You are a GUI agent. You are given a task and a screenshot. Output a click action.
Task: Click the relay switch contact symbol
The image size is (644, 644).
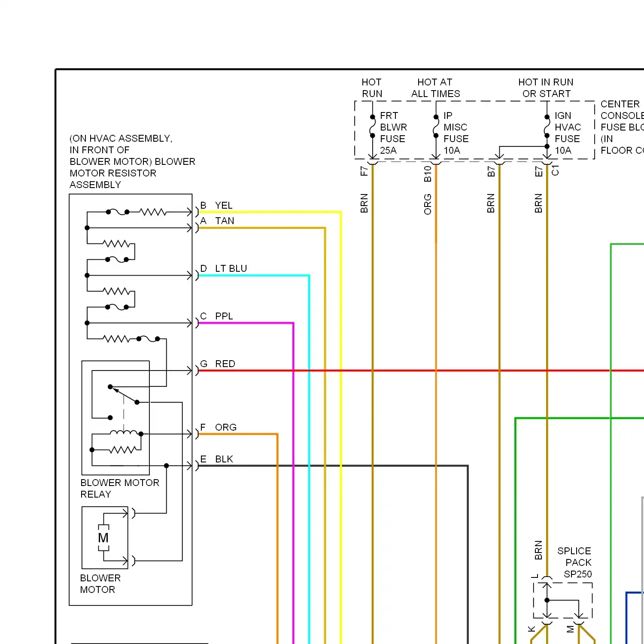pyautogui.click(x=124, y=401)
